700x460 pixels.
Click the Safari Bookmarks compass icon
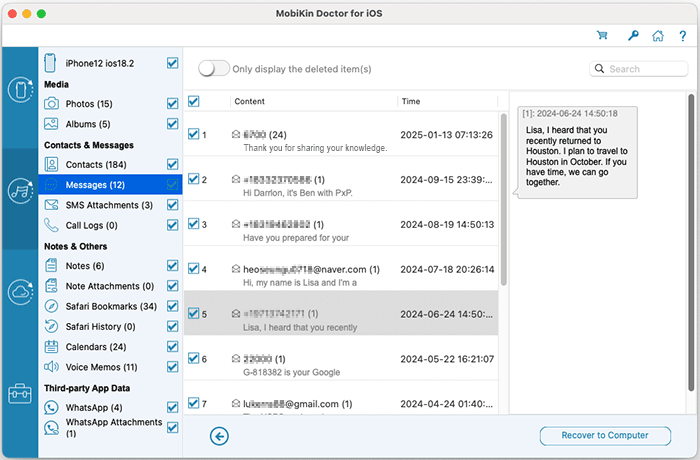(x=51, y=306)
